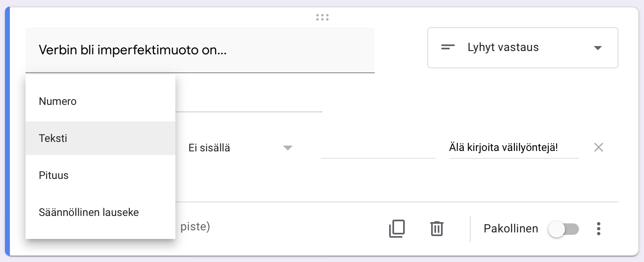Pick Pituus from the open menu
The width and height of the screenshot is (644, 262).
coord(54,175)
